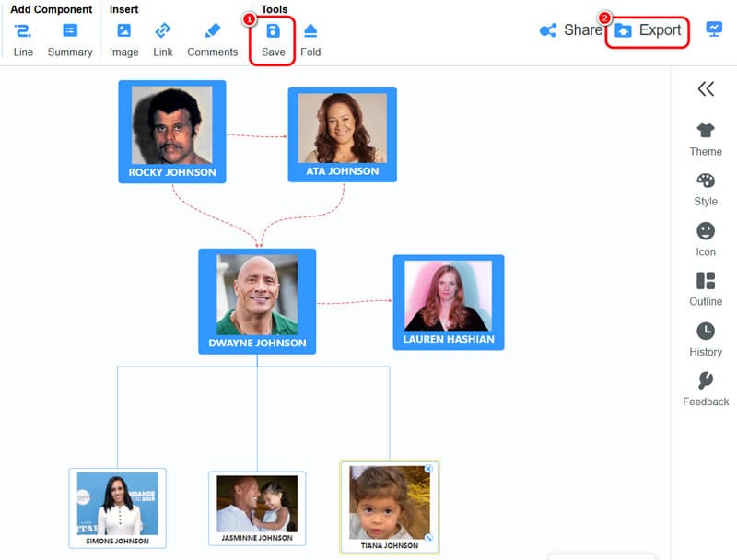Image resolution: width=737 pixels, height=560 pixels.
Task: Click the Tiana Johnson image resize handle
Action: (428, 538)
